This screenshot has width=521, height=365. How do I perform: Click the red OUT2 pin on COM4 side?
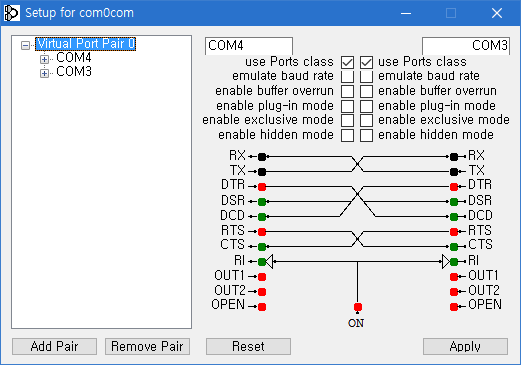click(x=262, y=292)
